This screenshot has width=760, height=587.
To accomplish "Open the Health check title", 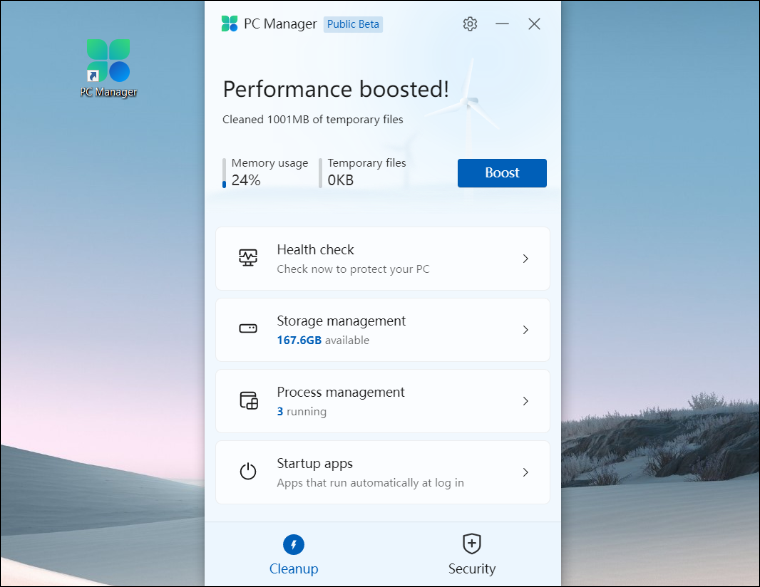I will pyautogui.click(x=316, y=250).
